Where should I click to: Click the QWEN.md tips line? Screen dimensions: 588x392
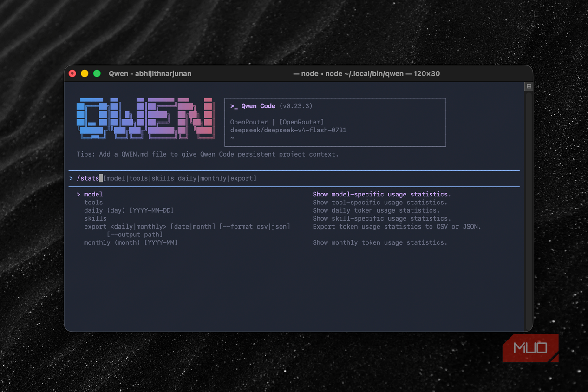pos(208,154)
